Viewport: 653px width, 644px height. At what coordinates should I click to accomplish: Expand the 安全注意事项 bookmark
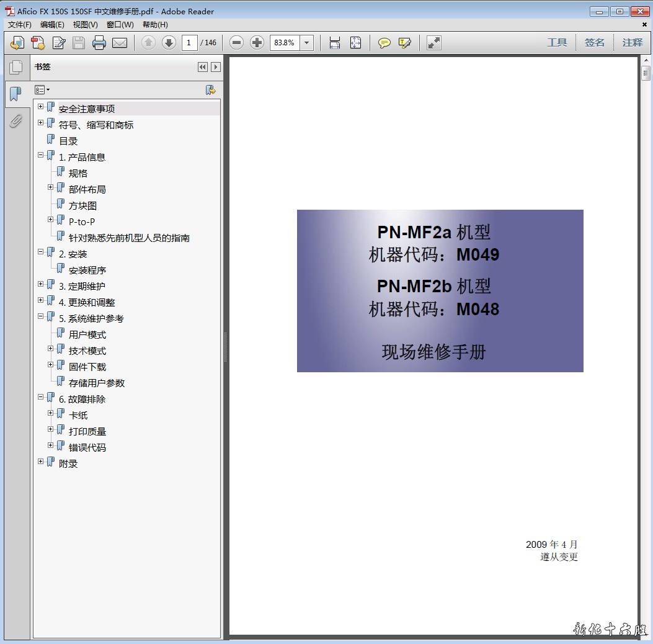(41, 107)
